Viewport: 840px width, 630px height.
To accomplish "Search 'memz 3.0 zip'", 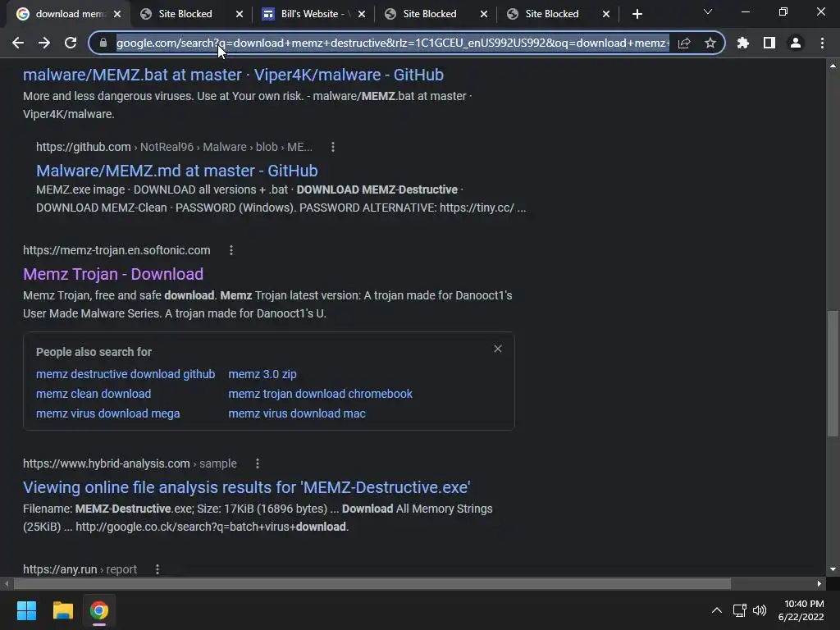I will coord(262,374).
